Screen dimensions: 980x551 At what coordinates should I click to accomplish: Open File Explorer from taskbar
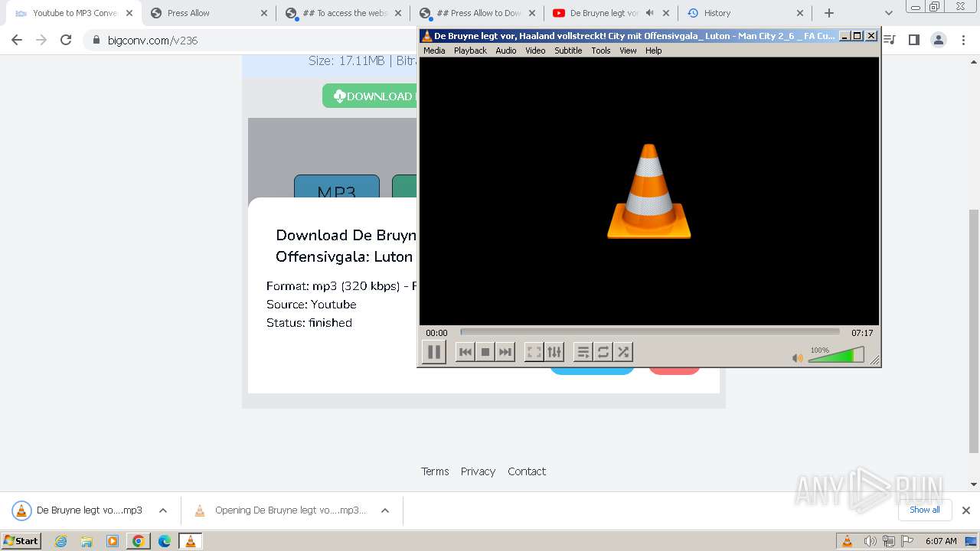87,541
